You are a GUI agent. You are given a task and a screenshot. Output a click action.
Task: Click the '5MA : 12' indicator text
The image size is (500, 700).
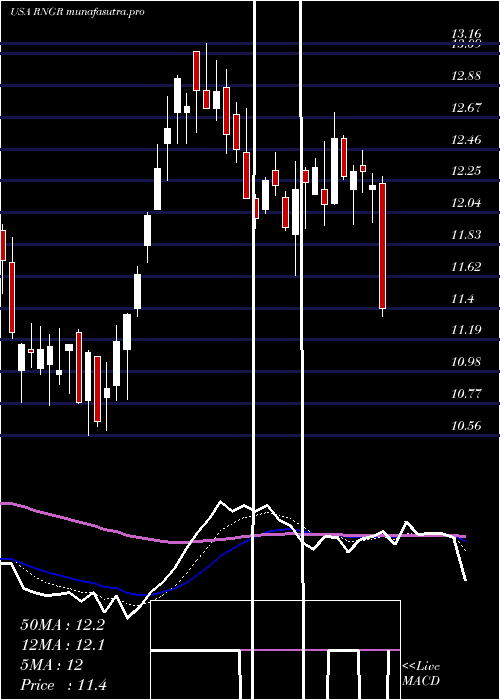point(52,665)
